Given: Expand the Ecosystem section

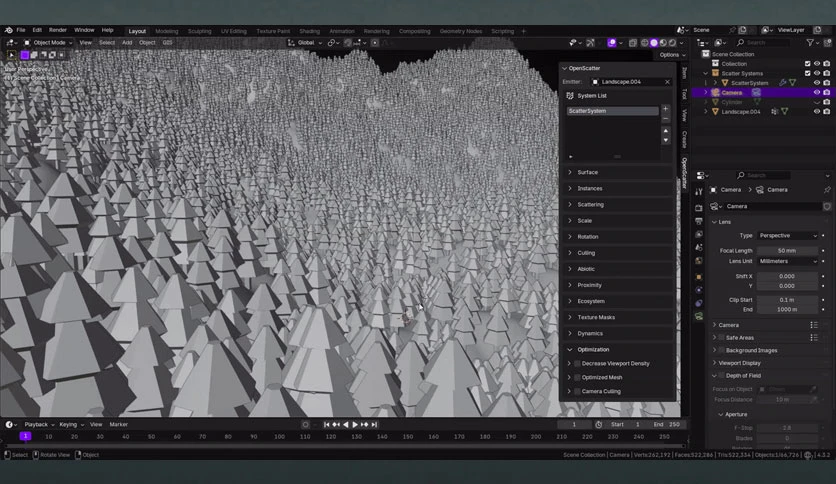Looking at the screenshot, I should (618, 301).
